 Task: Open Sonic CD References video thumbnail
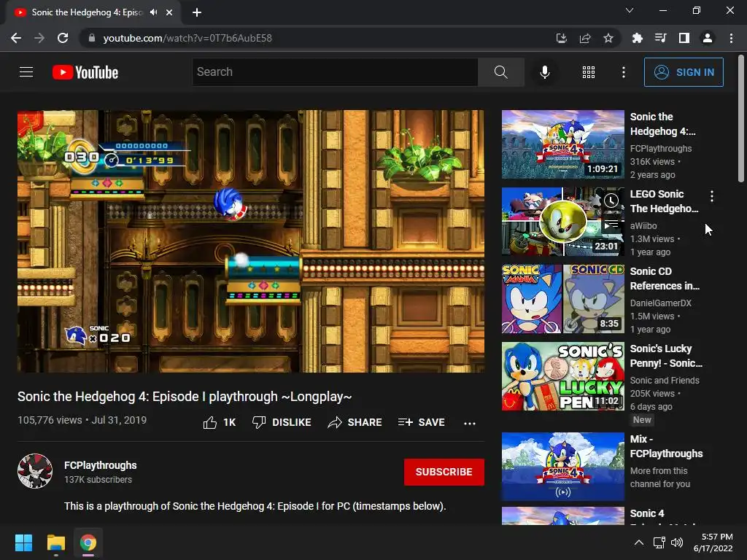[562, 298]
